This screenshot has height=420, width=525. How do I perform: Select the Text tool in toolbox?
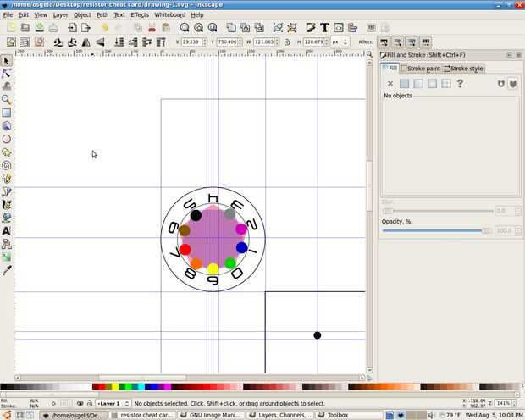coord(7,231)
